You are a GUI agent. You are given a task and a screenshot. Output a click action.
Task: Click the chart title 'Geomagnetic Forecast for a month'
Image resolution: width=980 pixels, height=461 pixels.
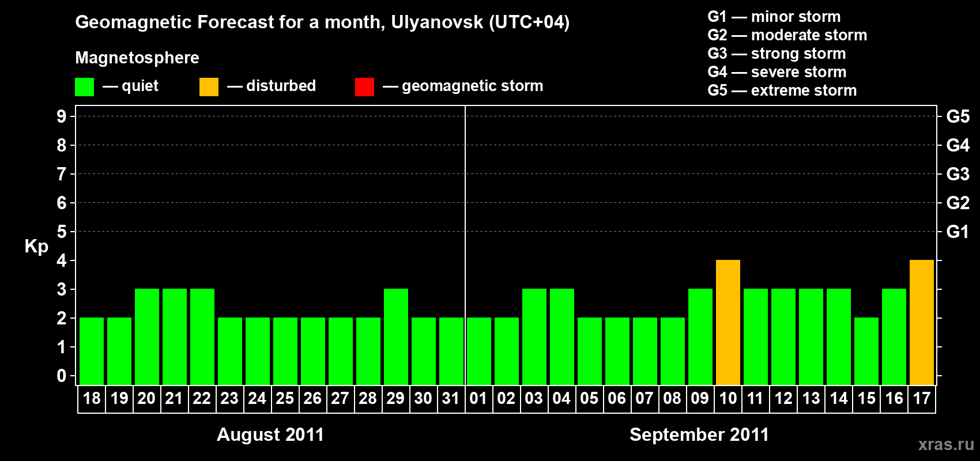[231, 22]
